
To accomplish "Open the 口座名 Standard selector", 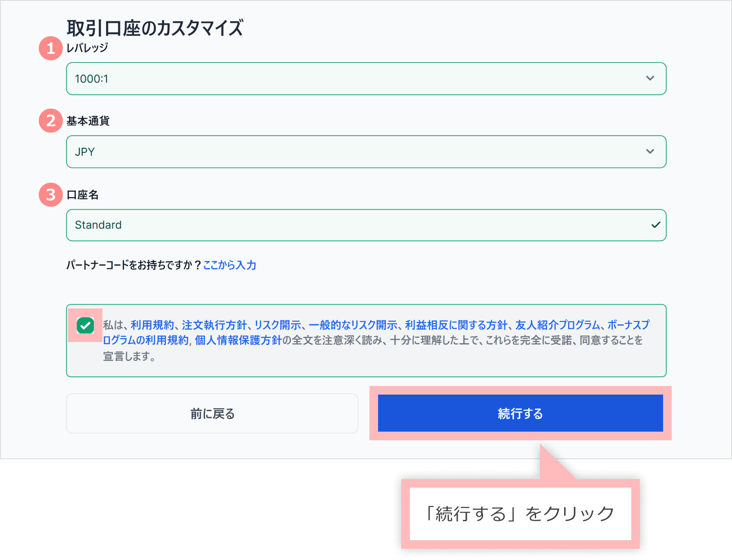I will point(366,224).
